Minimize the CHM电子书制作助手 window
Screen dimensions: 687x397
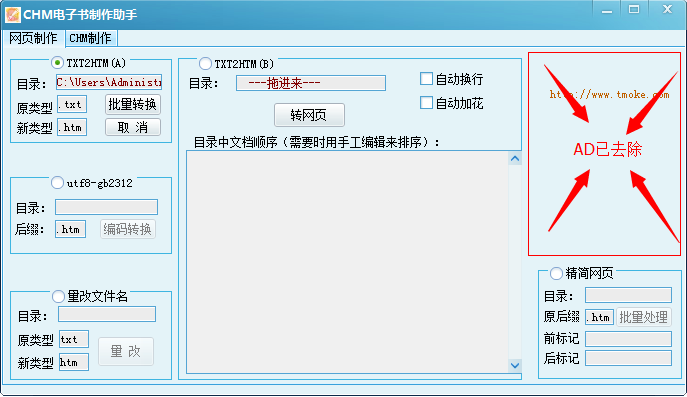(x=607, y=10)
